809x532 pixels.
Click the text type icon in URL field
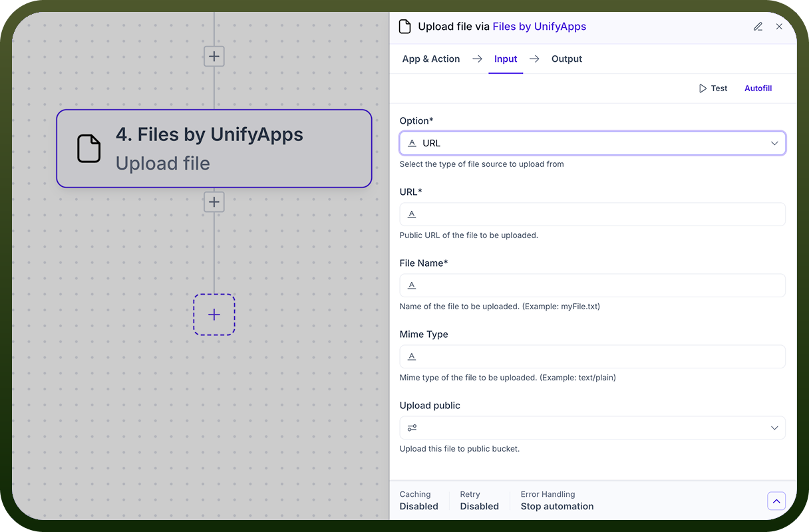pos(412,214)
